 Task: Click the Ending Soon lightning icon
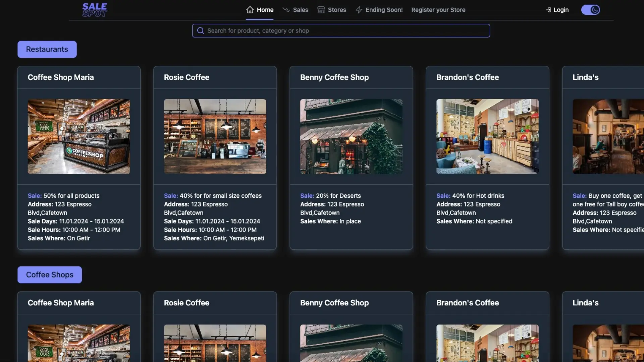359,10
